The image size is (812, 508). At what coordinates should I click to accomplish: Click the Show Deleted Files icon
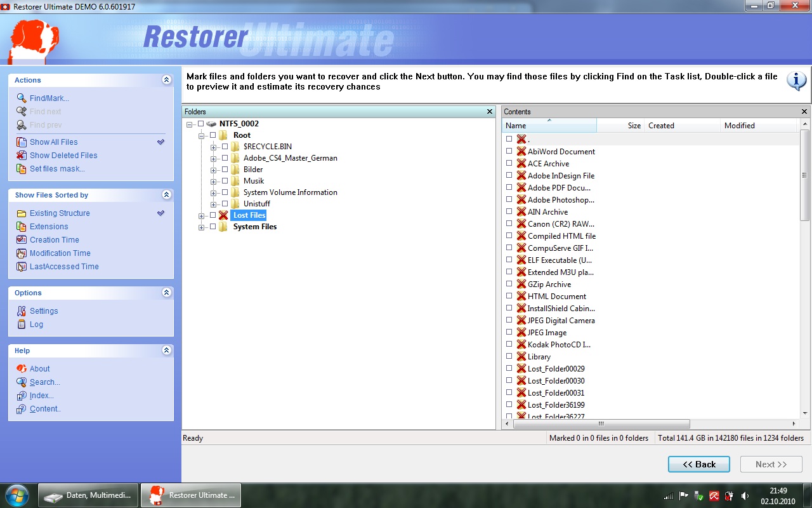pos(22,156)
